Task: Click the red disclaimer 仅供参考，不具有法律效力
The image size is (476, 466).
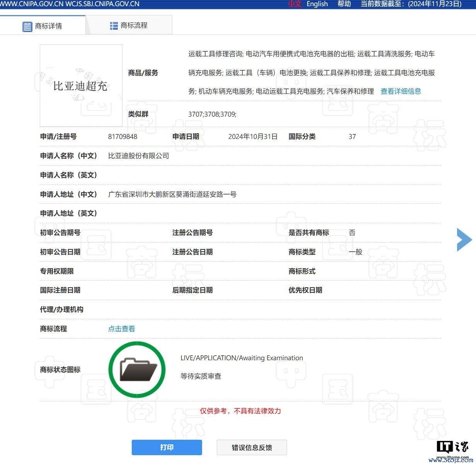Action: (240, 411)
